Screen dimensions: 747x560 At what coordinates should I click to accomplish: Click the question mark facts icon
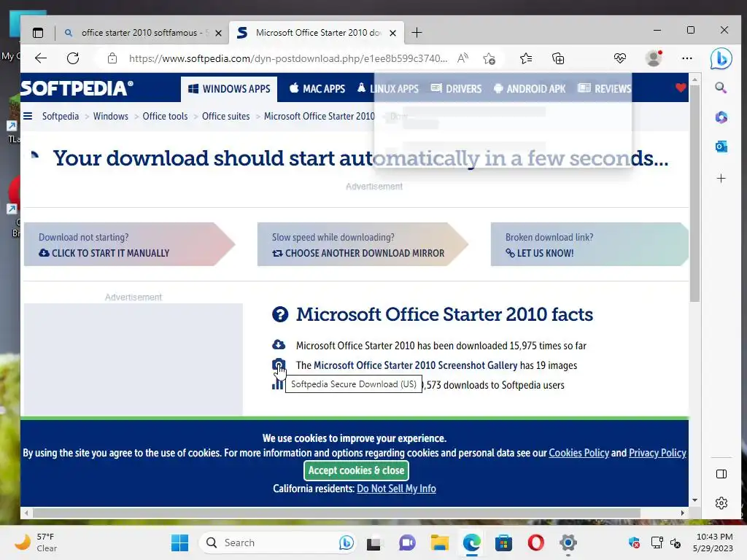280,314
